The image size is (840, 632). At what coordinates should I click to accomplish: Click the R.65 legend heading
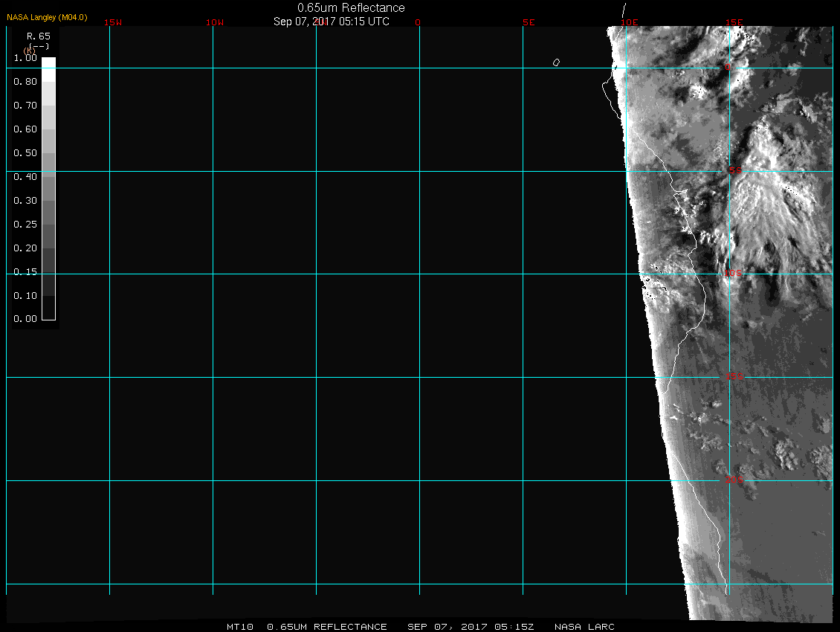[37, 36]
